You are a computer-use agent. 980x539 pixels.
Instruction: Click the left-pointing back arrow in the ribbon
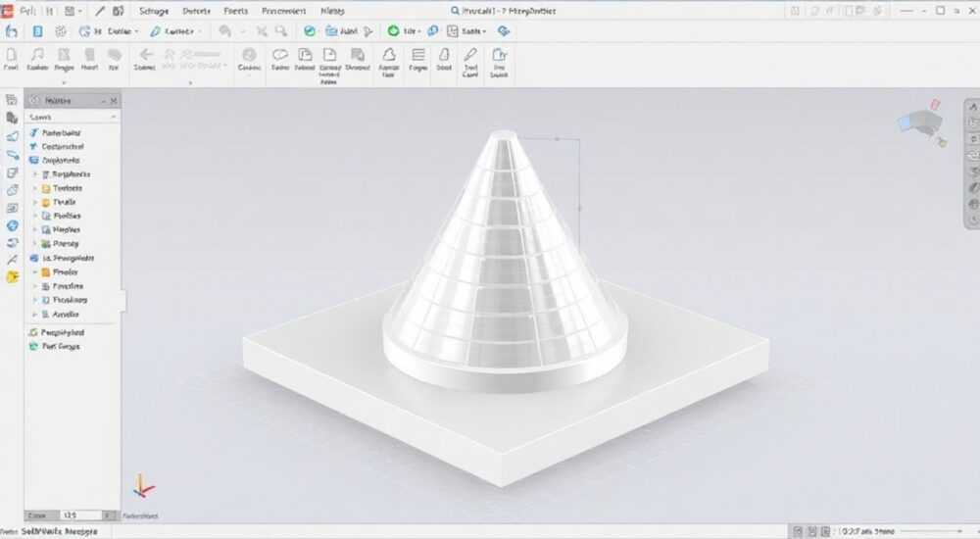click(145, 55)
